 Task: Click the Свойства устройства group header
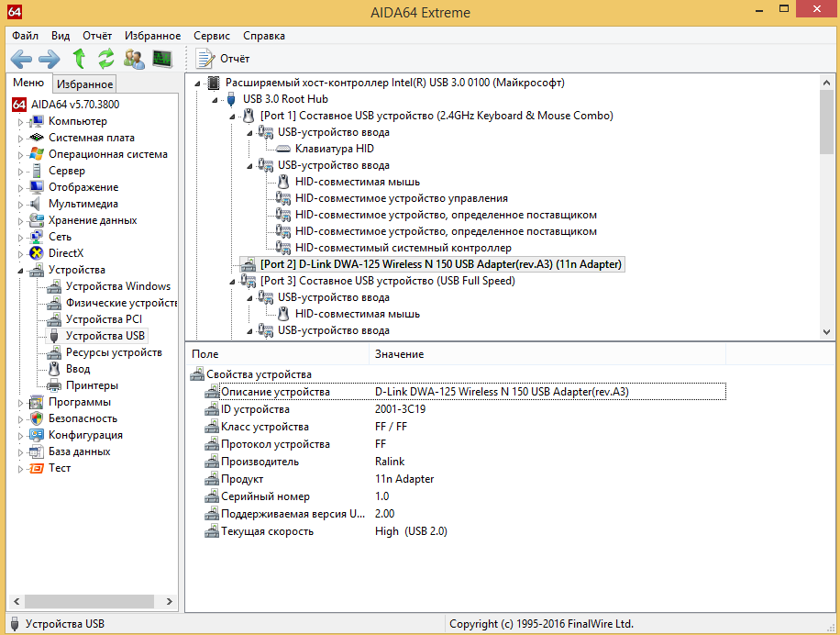click(x=259, y=374)
